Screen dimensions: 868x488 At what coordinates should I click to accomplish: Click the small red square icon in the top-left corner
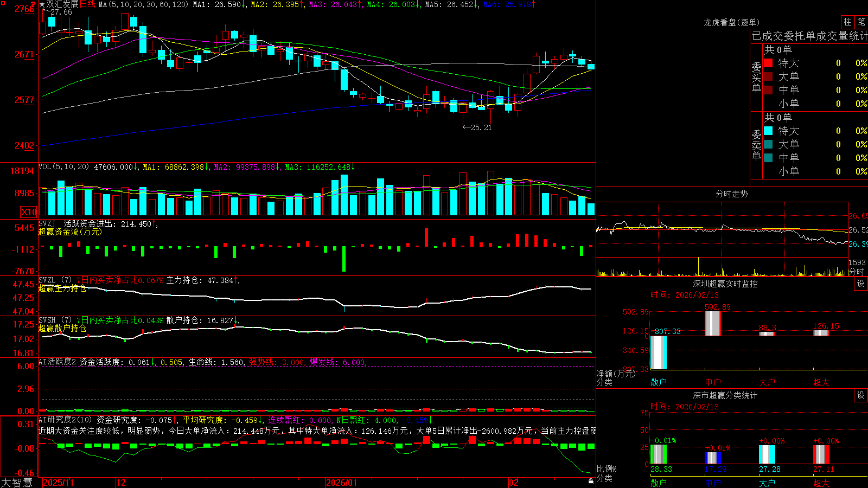coord(3,3)
